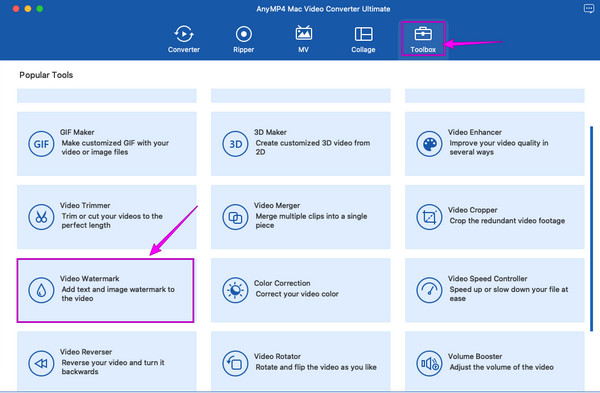Open Color Correction title text
The height and width of the screenshot is (393, 600).
(282, 283)
